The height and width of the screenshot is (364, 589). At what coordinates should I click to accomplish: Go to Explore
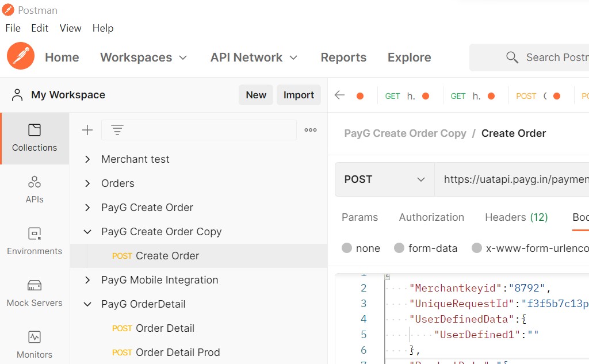coord(410,58)
